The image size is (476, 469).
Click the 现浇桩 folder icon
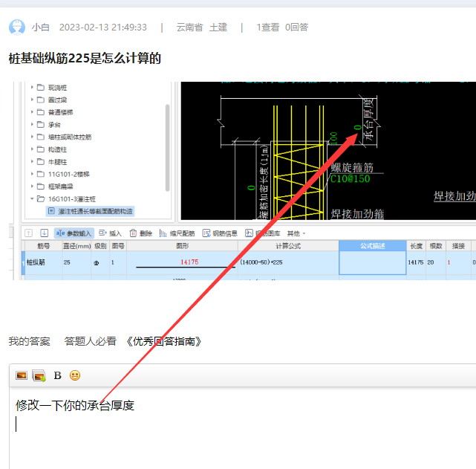click(x=41, y=88)
